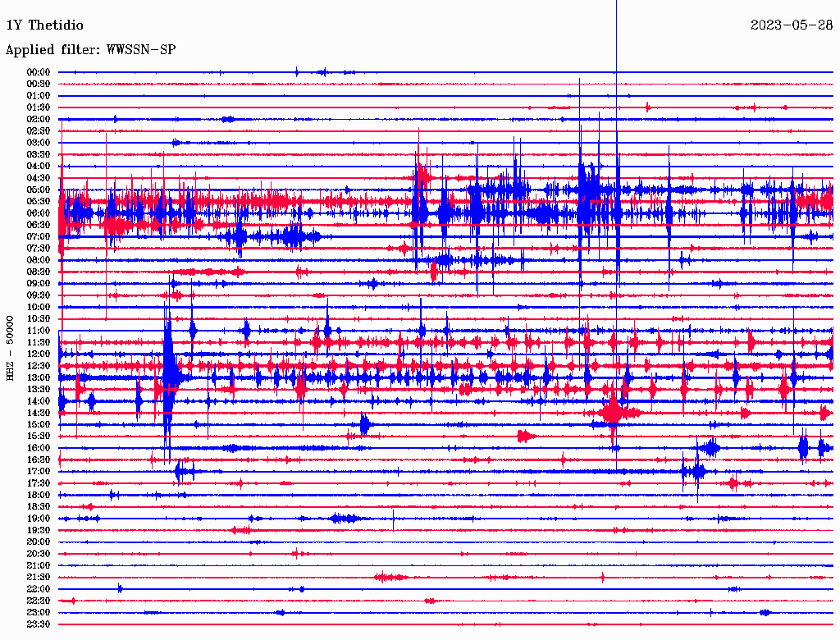Select the 06:30 time label

39,225
